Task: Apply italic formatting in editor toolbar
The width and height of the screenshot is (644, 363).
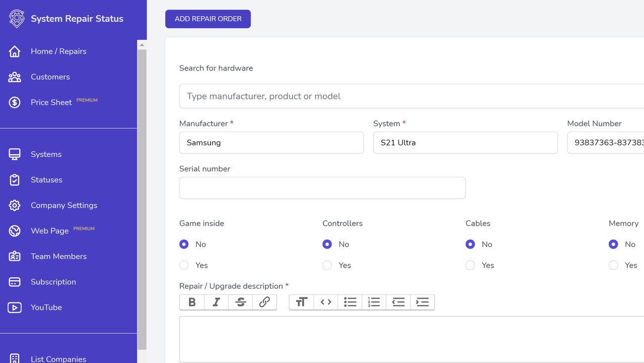Action: 216,302
